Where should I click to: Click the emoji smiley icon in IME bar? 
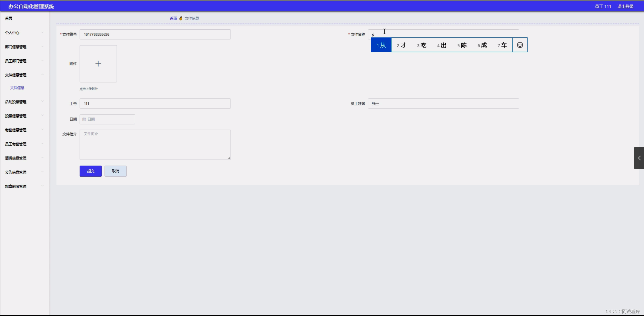click(520, 45)
